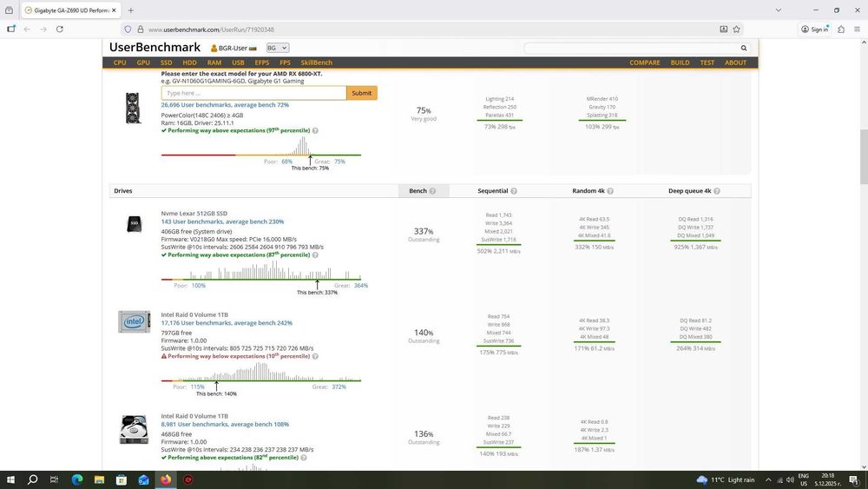Image resolution: width=868 pixels, height=489 pixels.
Task: Open File Explorer from the taskbar
Action: coord(99,479)
